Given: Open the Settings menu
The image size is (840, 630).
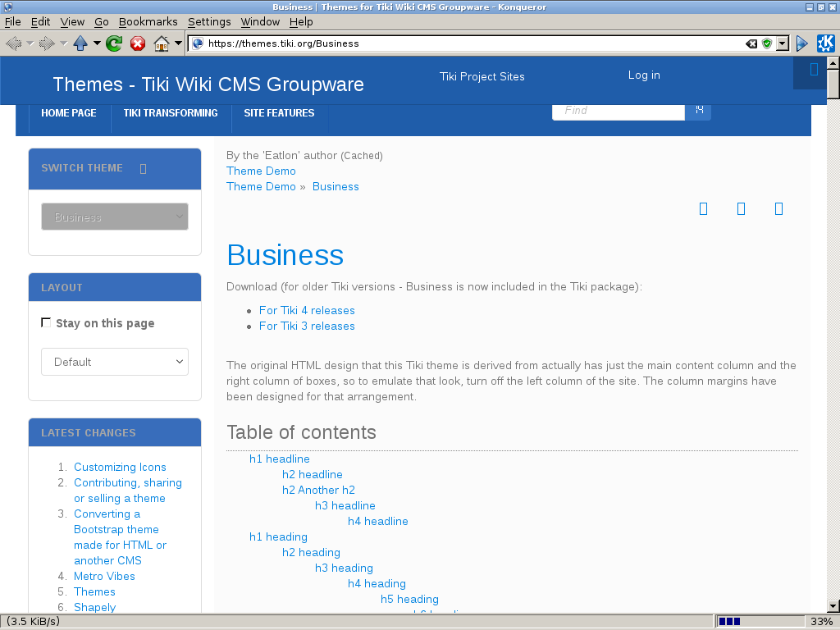Looking at the screenshot, I should [209, 22].
